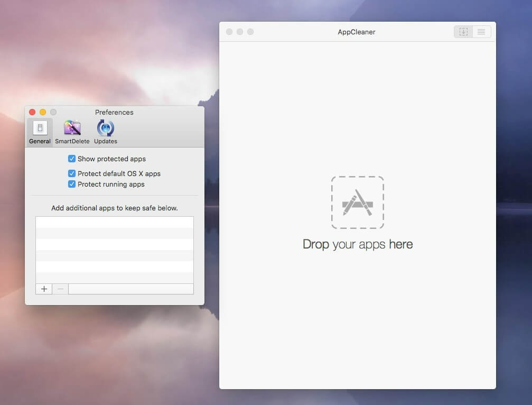This screenshot has height=405, width=532.
Task: Select the top empty row in safe apps list
Action: coord(114,222)
